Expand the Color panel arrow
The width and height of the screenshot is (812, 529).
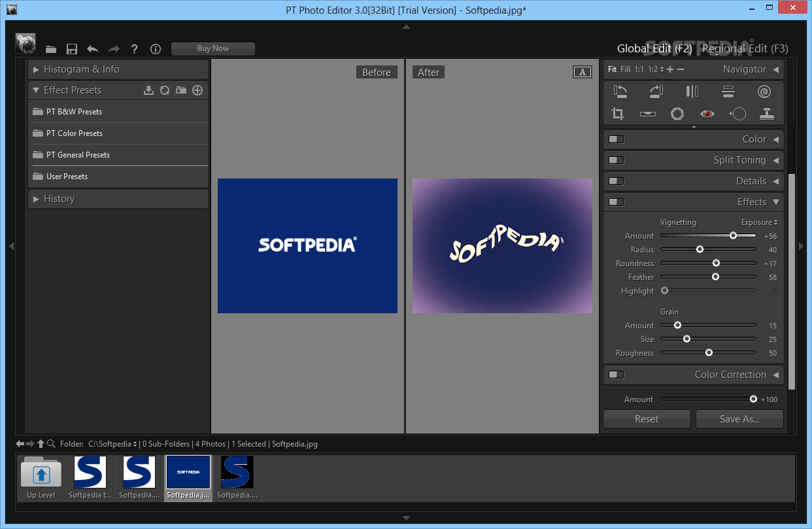point(776,139)
